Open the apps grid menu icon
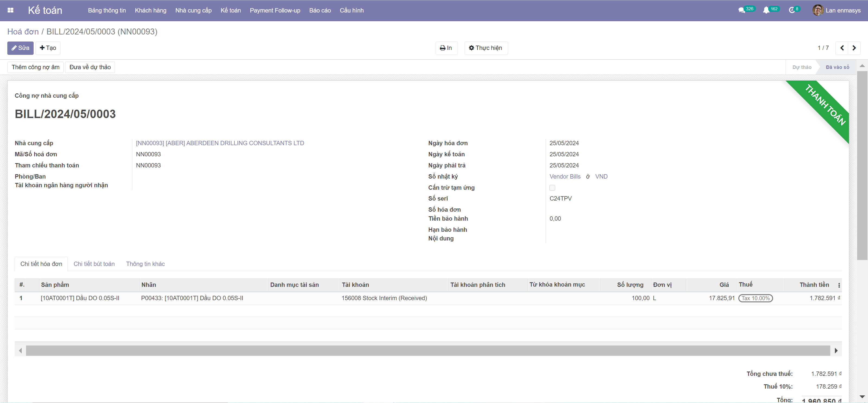 coord(11,10)
